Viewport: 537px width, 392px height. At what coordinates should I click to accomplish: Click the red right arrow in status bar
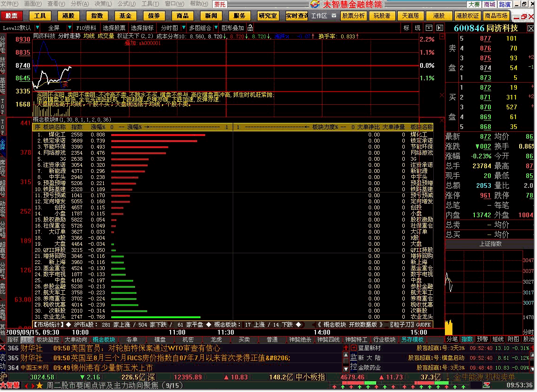tap(33, 386)
